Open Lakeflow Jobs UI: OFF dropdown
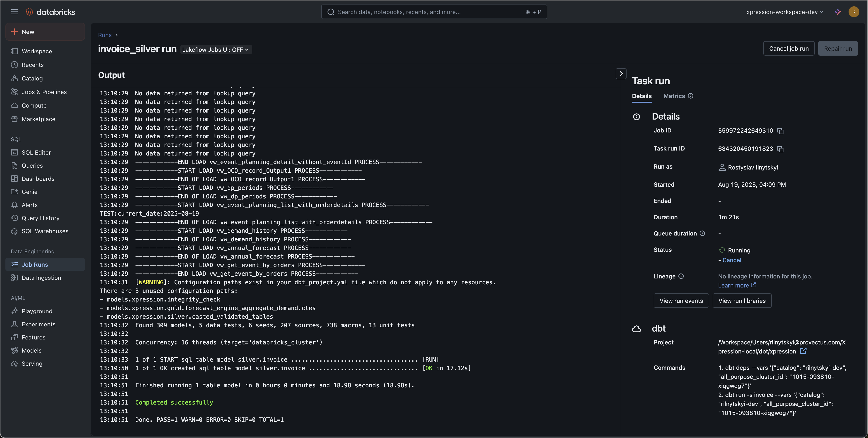The height and width of the screenshot is (438, 868). tap(216, 49)
